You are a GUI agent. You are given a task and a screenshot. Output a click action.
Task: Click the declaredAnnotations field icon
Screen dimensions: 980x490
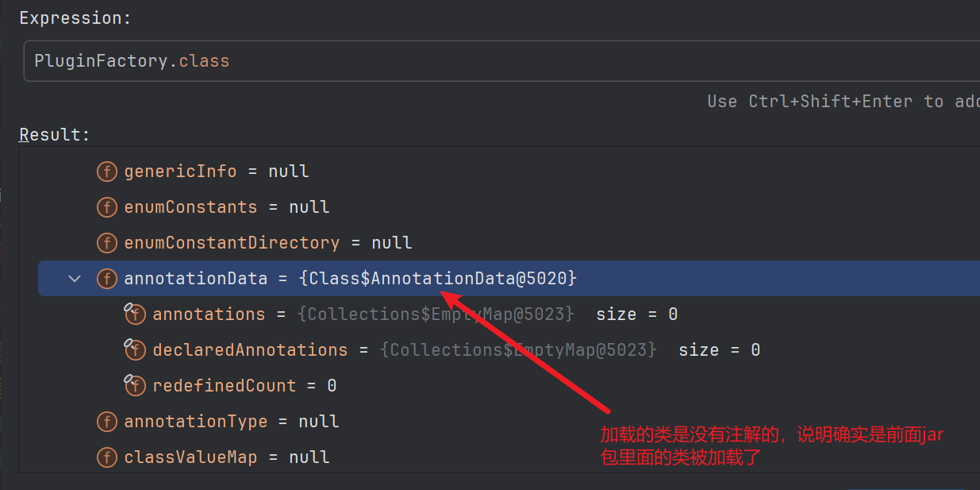click(135, 350)
